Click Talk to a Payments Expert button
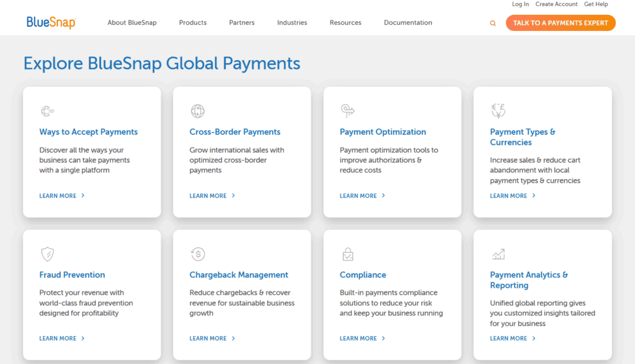 click(561, 23)
